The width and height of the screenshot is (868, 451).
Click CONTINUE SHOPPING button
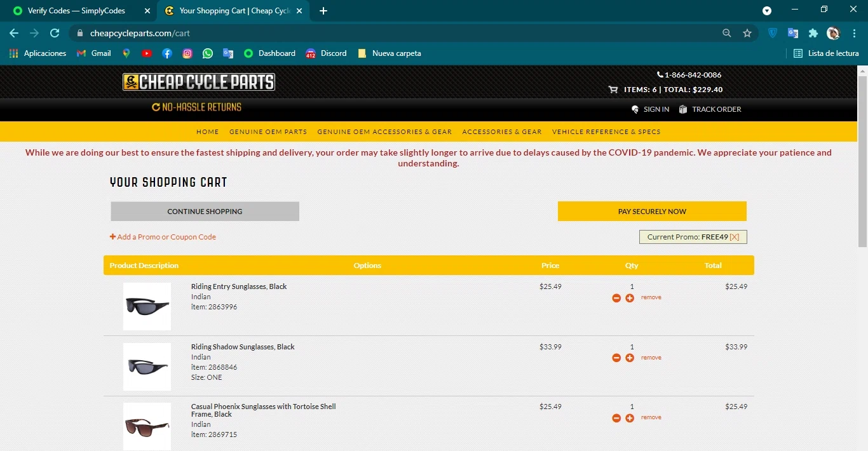[x=205, y=212]
